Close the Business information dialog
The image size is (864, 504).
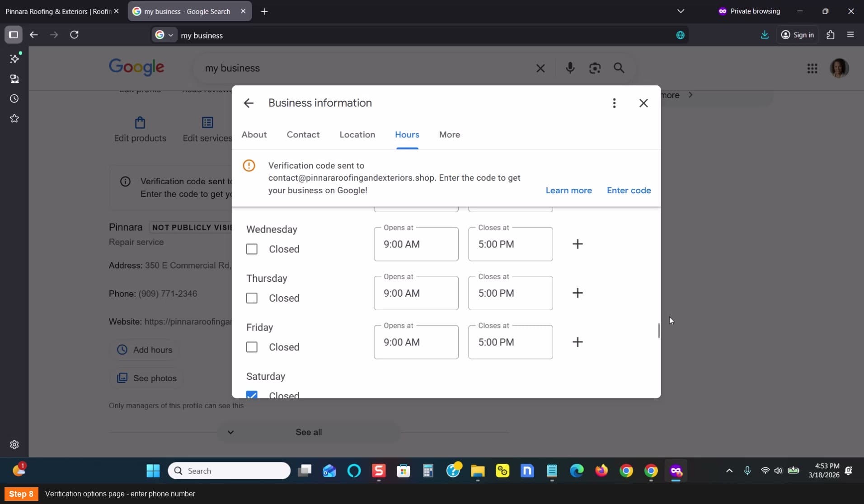point(643,103)
